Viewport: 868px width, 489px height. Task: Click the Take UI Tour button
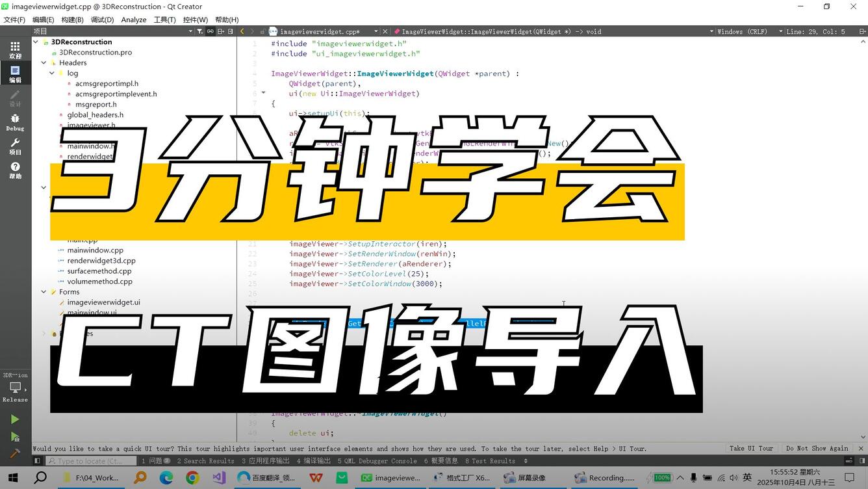coord(751,449)
